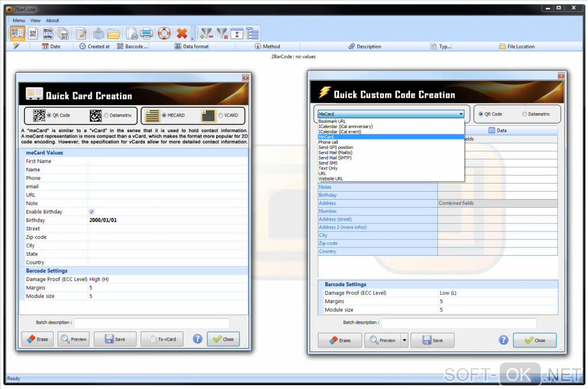
Task: Select the MECARD radio option
Action: coord(164,115)
